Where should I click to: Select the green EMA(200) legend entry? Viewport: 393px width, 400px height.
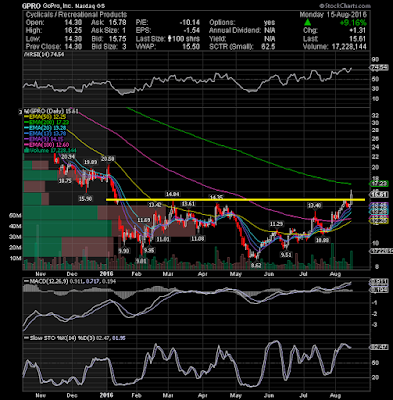[x=46, y=122]
